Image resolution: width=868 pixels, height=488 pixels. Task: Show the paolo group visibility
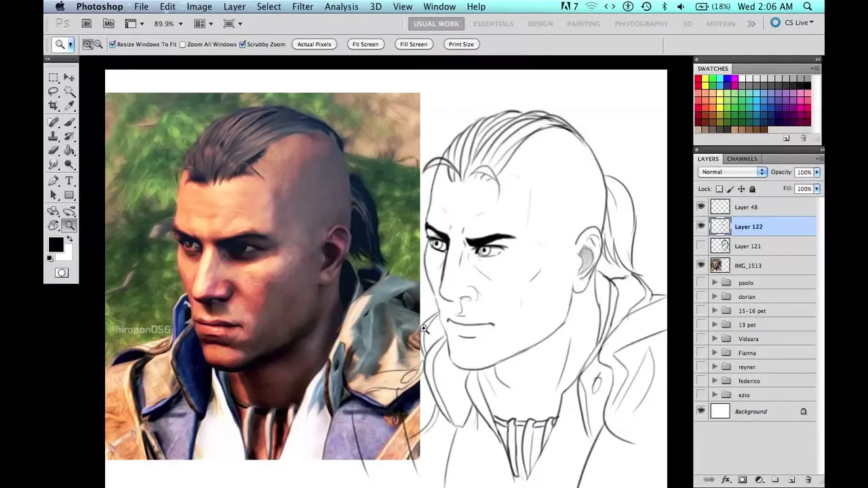(x=701, y=283)
